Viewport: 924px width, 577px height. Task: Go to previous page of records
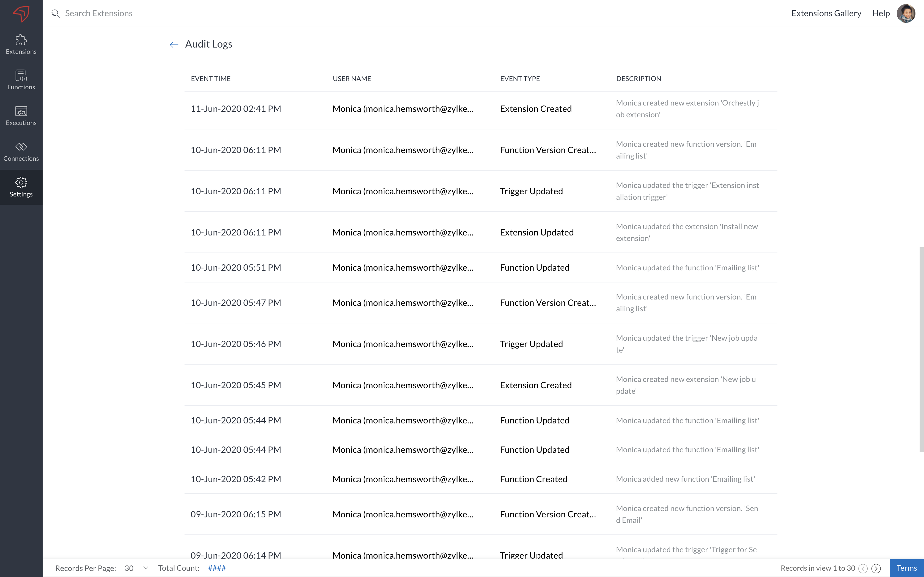click(863, 568)
